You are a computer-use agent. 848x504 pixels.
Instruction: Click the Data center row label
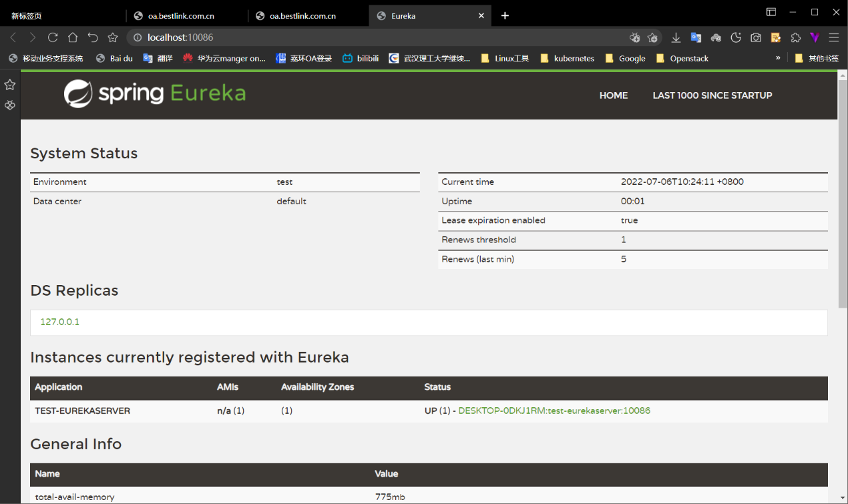pos(57,201)
